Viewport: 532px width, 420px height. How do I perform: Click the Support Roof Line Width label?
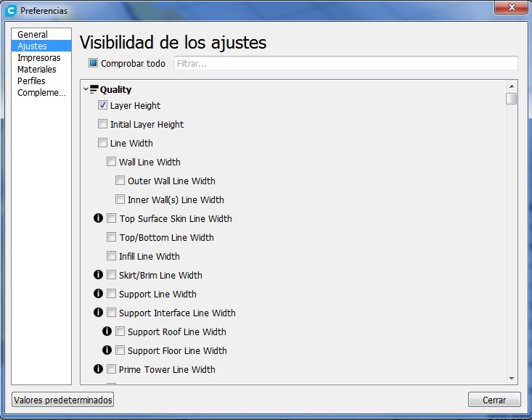177,332
